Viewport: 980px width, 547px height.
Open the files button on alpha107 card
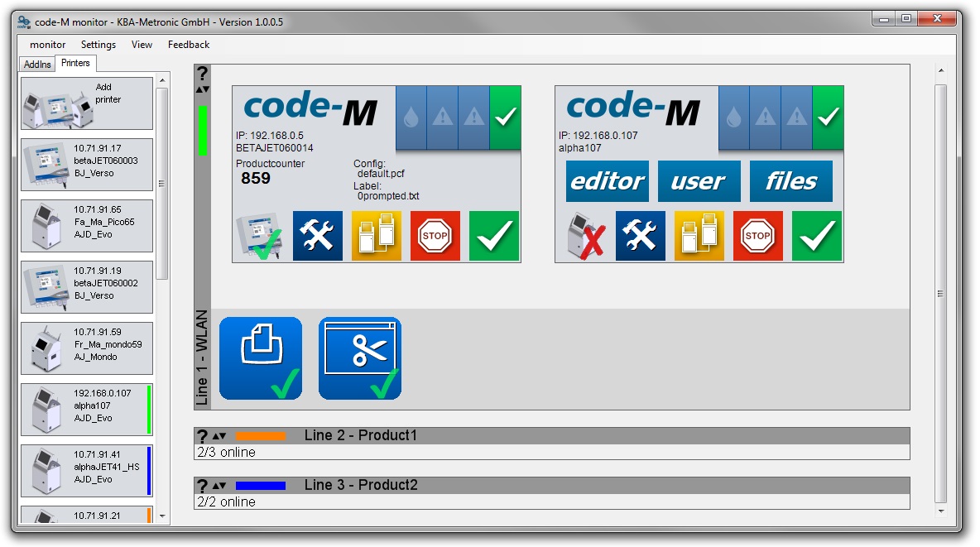790,181
